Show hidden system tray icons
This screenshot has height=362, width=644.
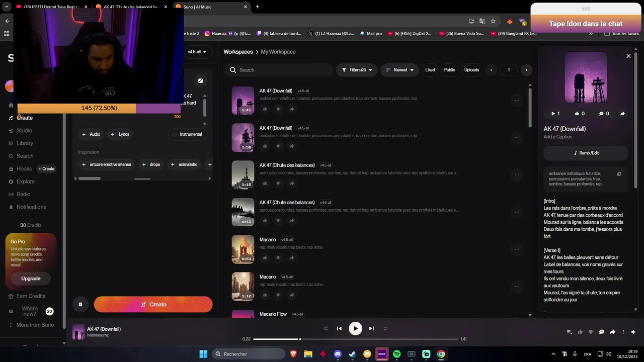click(x=553, y=354)
